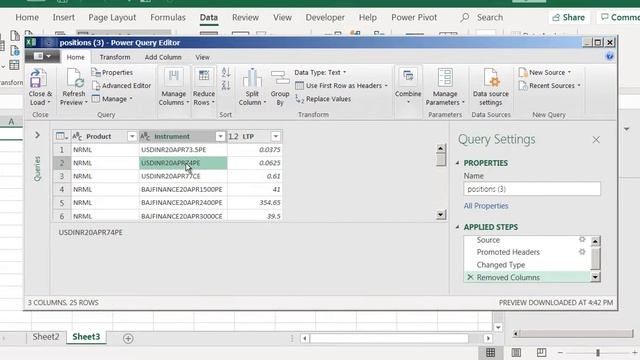The height and width of the screenshot is (360, 640).
Task: Click Use First Row as Headers
Action: coord(341,86)
